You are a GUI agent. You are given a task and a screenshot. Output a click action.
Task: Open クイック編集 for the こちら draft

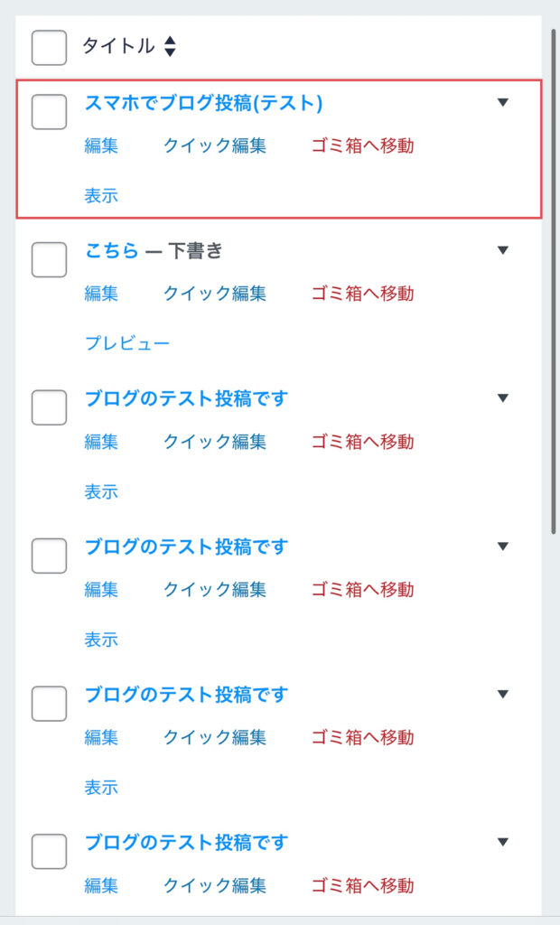coord(214,294)
